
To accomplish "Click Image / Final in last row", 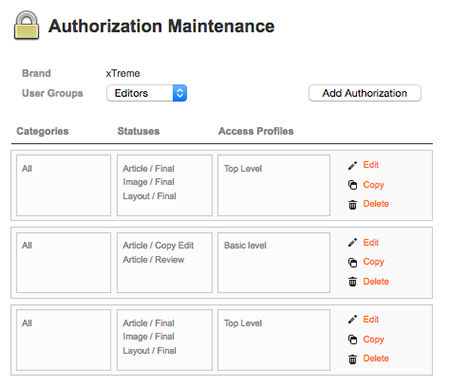I will (x=148, y=337).
